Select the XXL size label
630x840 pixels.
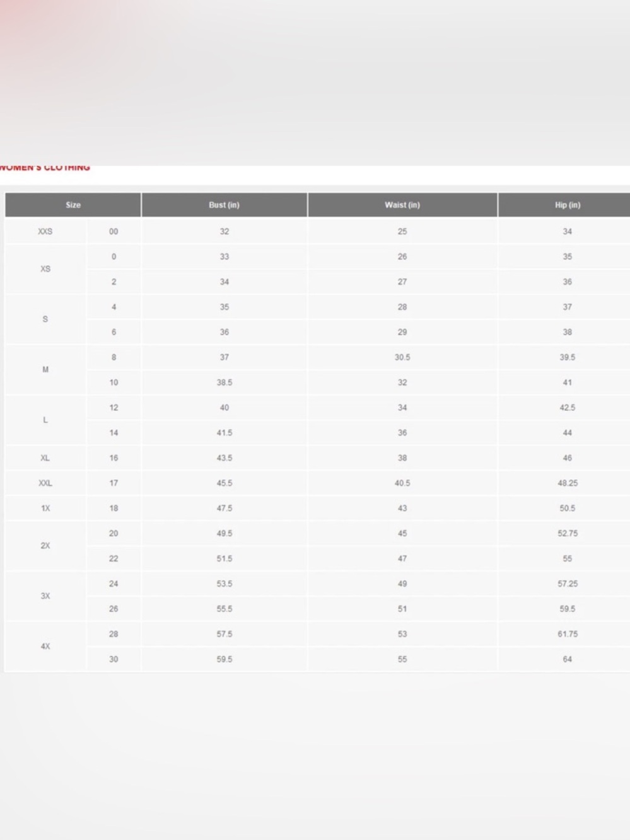(45, 483)
